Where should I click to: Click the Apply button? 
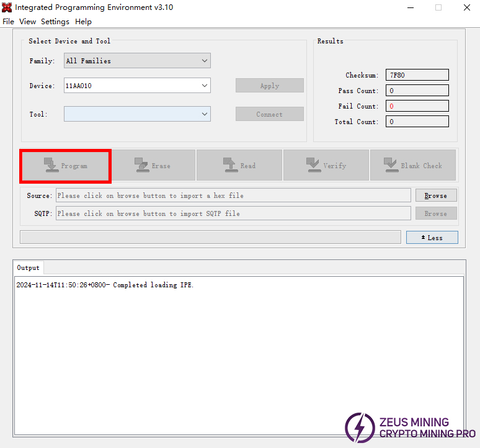(269, 86)
